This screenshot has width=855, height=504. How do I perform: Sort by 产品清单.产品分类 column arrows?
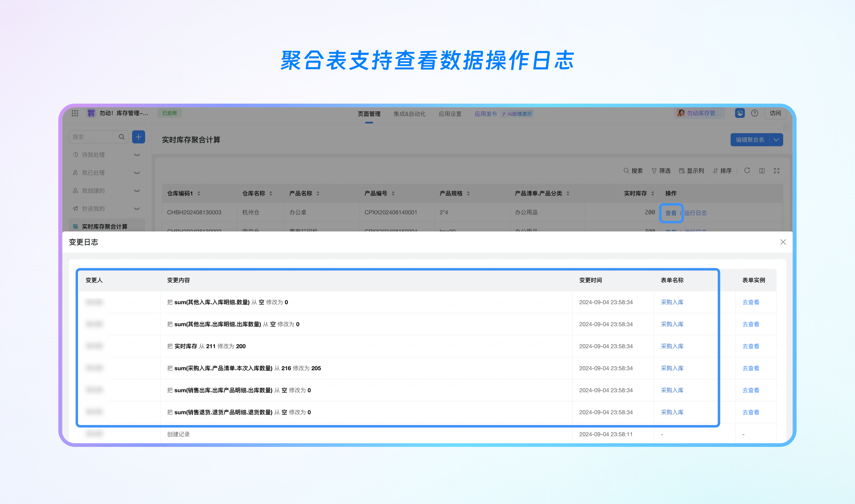click(568, 193)
